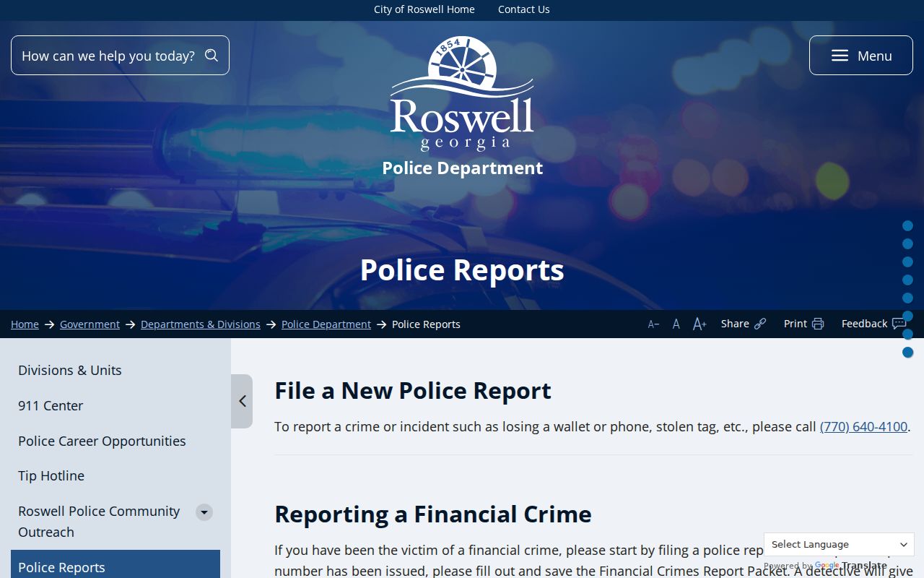Image resolution: width=924 pixels, height=578 pixels.
Task: Go to the Contact Us link
Action: click(524, 9)
